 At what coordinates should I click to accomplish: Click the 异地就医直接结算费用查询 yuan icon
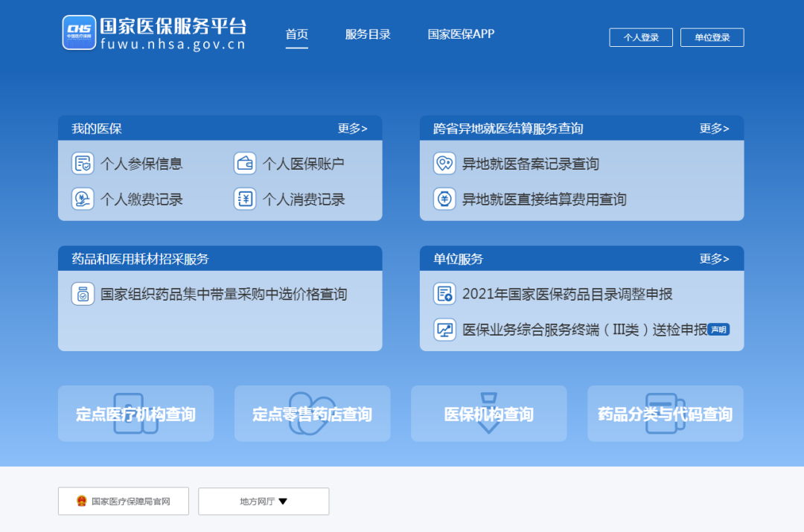(444, 199)
